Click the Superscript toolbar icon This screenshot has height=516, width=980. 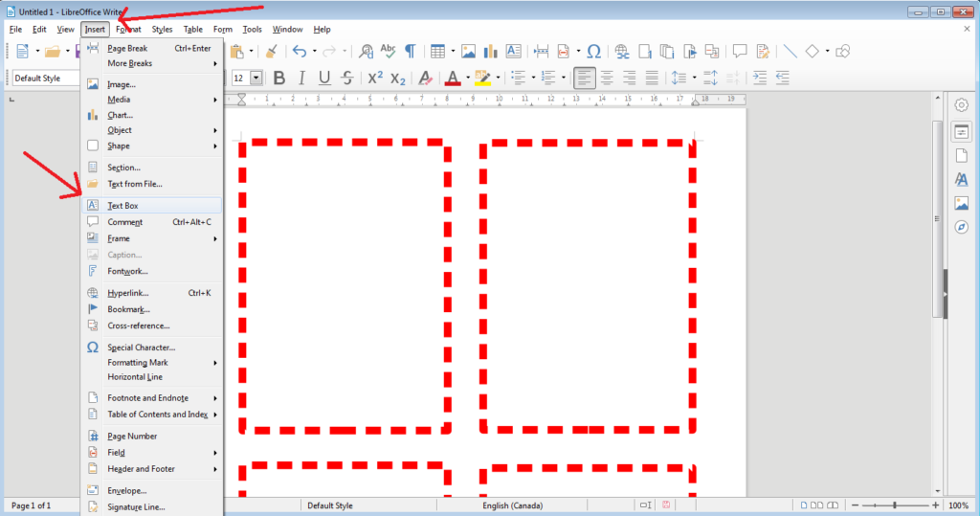click(x=375, y=78)
